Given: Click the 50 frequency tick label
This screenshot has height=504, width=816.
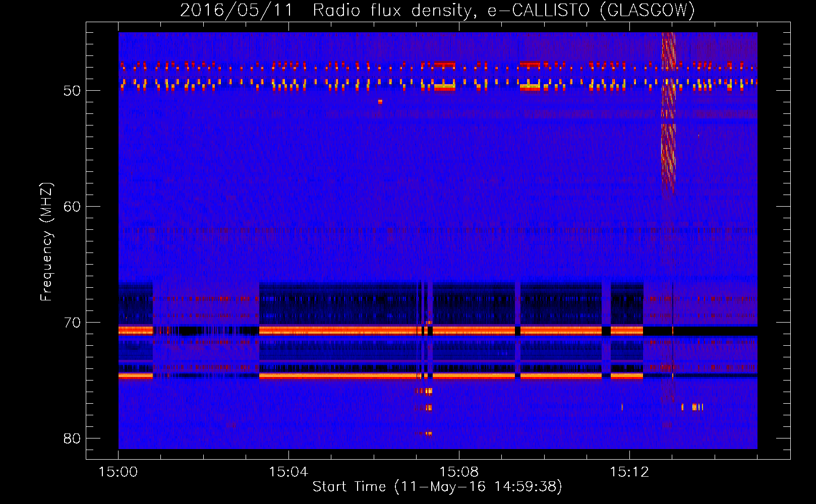Looking at the screenshot, I should coord(72,91).
